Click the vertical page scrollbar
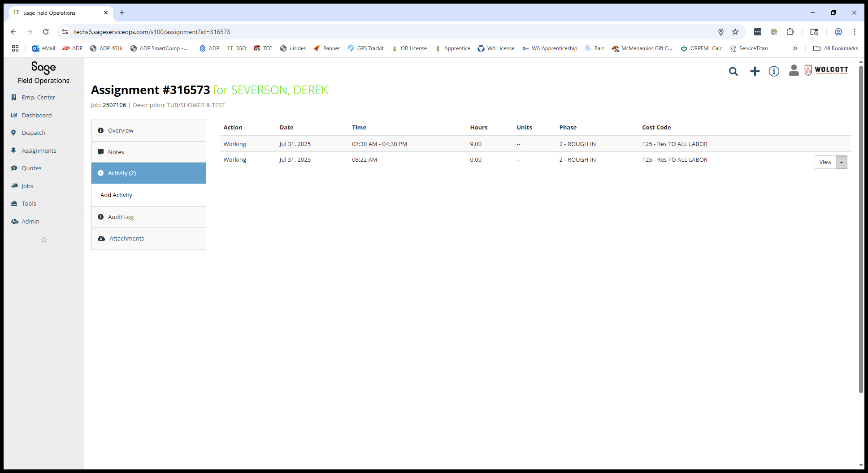This screenshot has width=868, height=473. pyautogui.click(x=861, y=229)
